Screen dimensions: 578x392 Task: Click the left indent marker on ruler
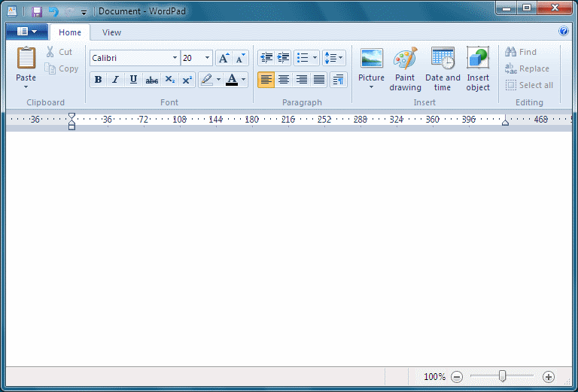click(x=72, y=121)
